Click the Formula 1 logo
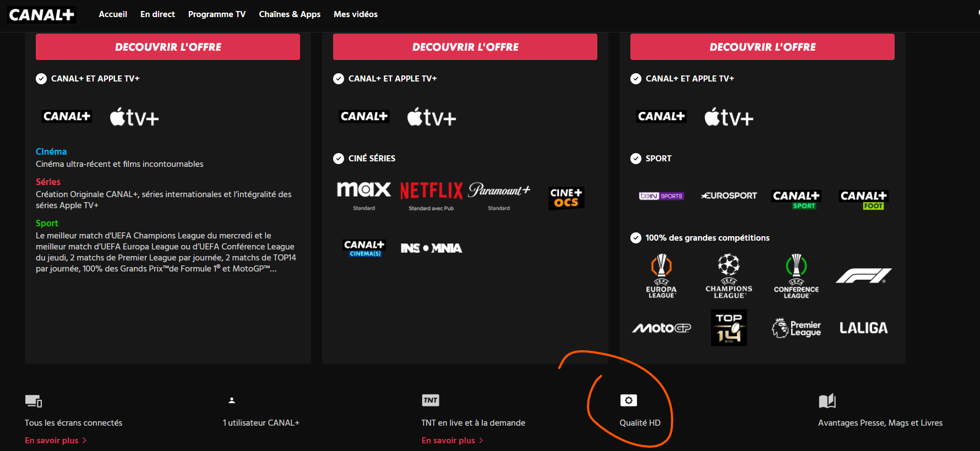The width and height of the screenshot is (980, 451). click(x=863, y=275)
